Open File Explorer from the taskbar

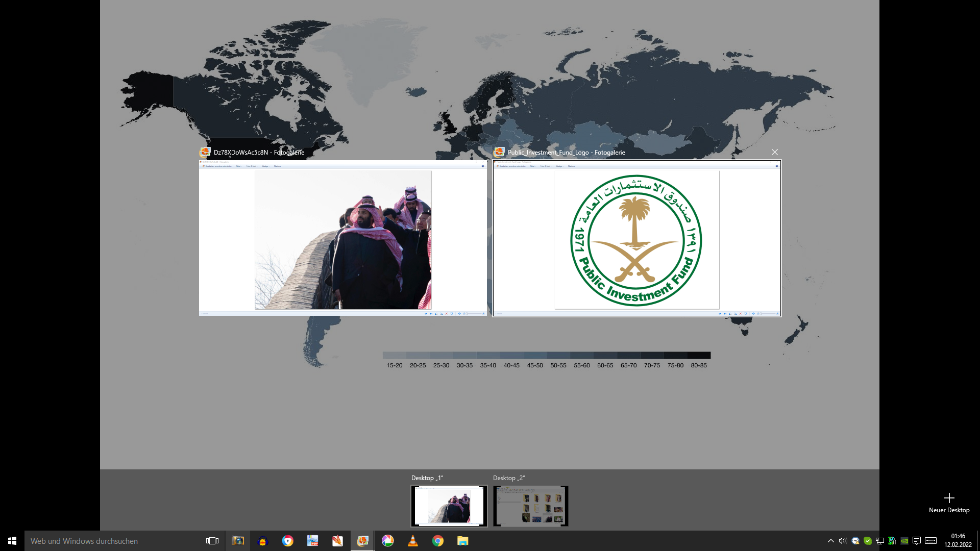coord(463,541)
